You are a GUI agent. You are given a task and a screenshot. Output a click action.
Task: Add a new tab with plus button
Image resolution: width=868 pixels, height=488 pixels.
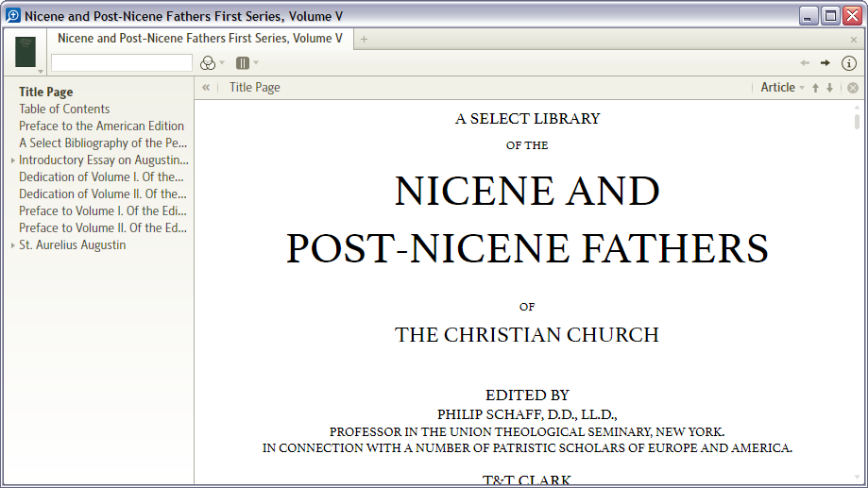point(364,40)
